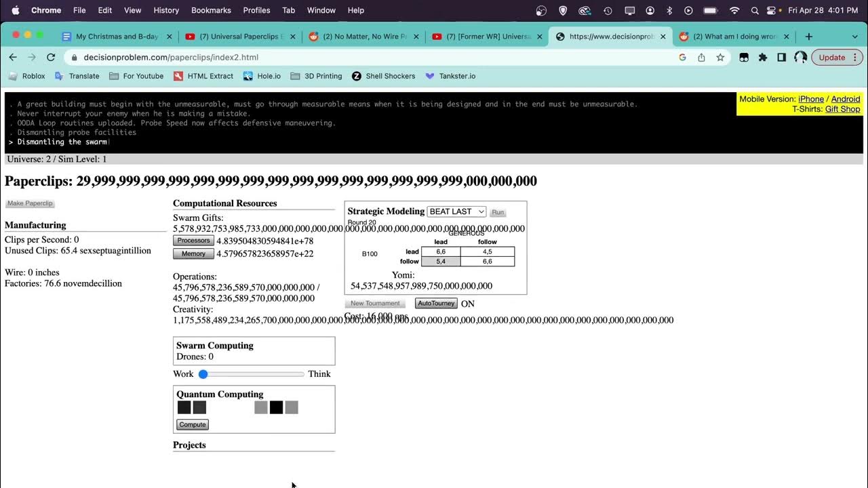Click the Bluetooth icon in menu bar

669,10
